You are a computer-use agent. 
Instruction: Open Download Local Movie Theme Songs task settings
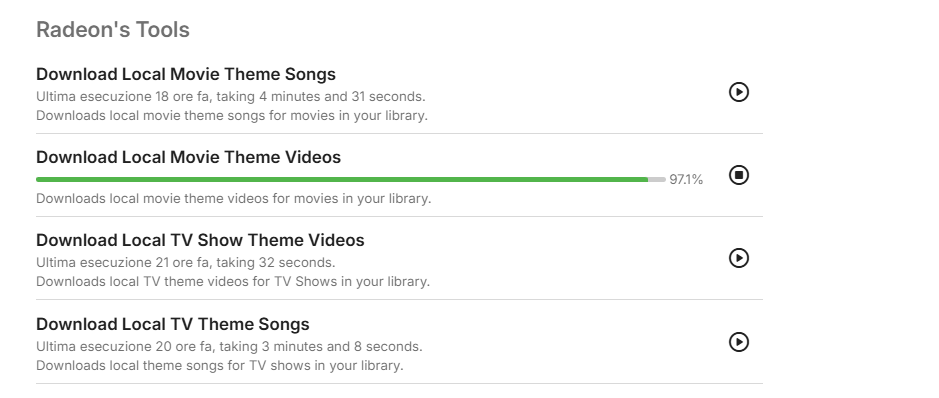[x=186, y=74]
